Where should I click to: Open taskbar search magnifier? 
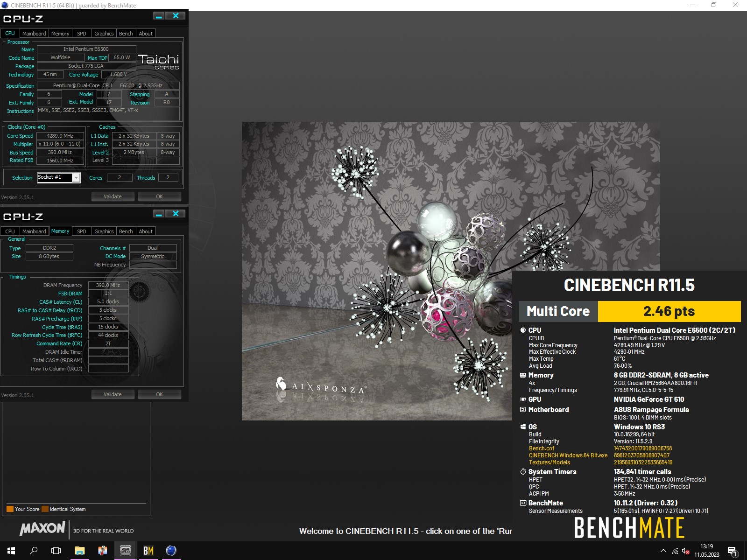pos(34,551)
